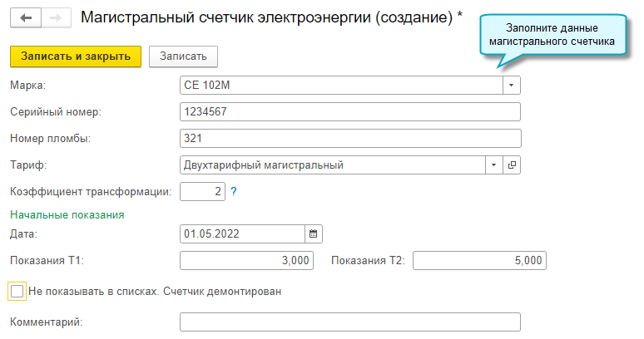Image resolution: width=644 pixels, height=339 pixels.
Task: Focus the Комментарий text field
Action: point(349,322)
